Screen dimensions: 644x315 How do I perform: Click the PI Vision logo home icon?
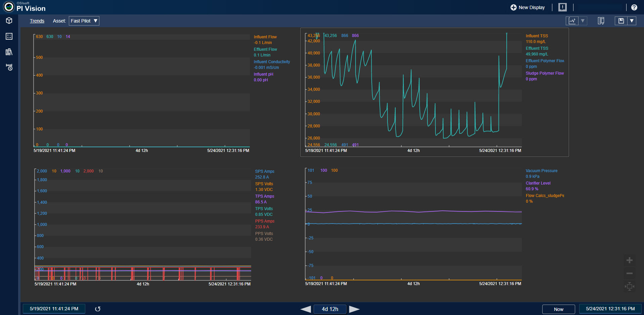pyautogui.click(x=9, y=7)
